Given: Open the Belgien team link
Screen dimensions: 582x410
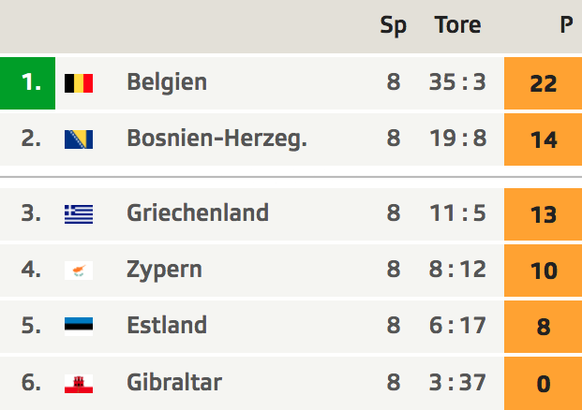Looking at the screenshot, I should (x=167, y=82).
